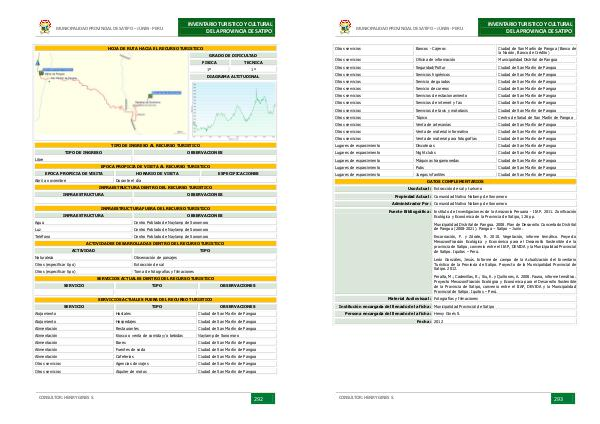Open the altitude diagram chart
This screenshot has width=600, height=424.
[x=233, y=110]
